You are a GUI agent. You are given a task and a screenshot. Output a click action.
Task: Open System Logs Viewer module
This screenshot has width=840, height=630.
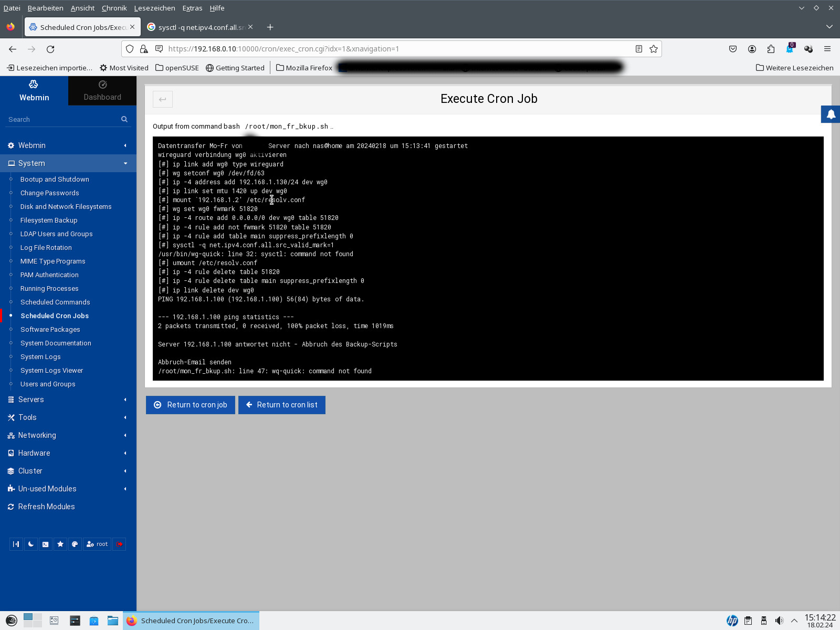point(51,370)
